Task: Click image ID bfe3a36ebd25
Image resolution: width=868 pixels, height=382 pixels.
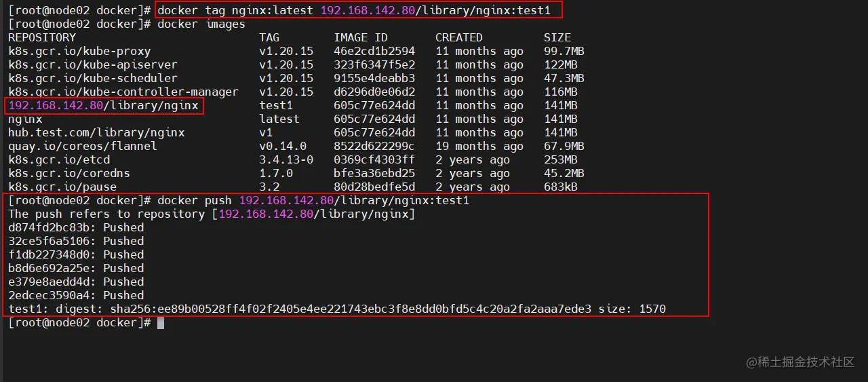Action: click(x=374, y=173)
